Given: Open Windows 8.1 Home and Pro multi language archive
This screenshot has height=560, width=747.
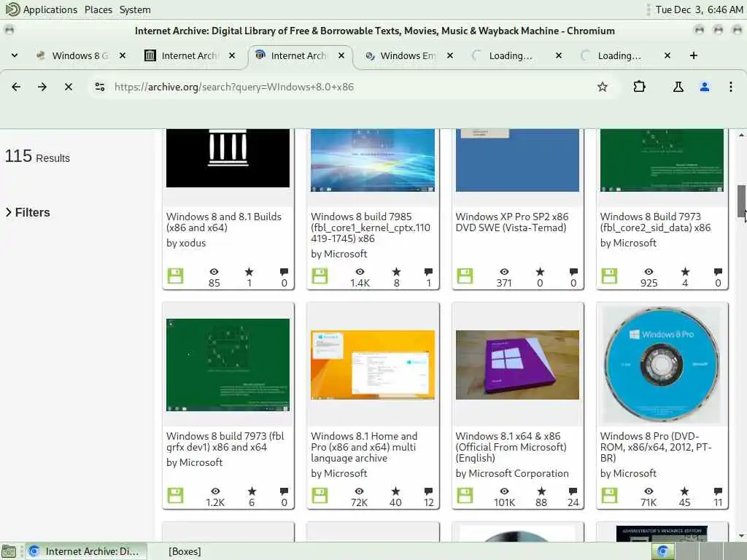Looking at the screenshot, I should point(365,447).
